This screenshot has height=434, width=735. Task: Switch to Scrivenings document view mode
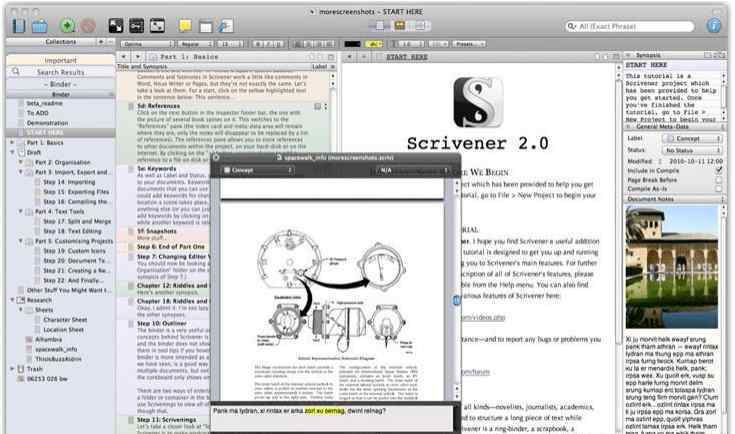(x=380, y=26)
